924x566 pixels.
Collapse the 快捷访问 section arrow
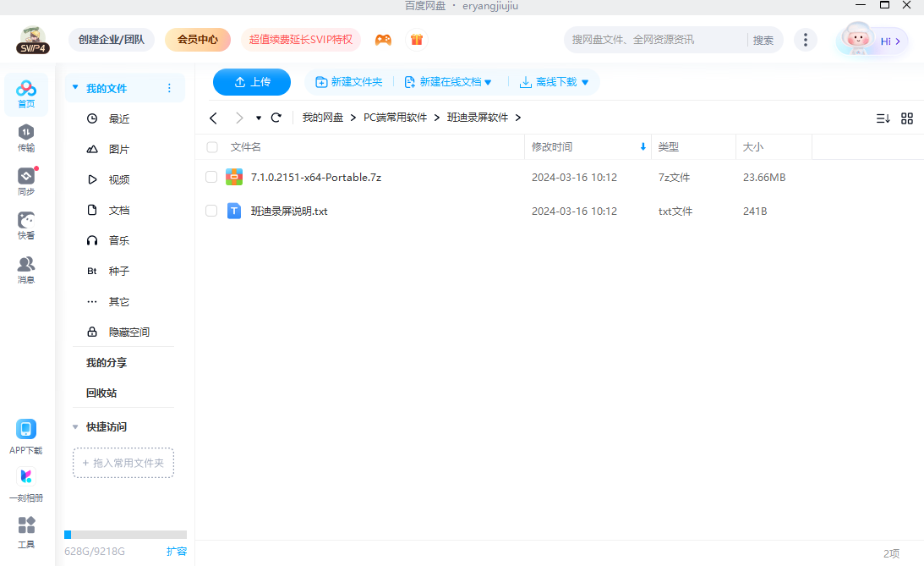pos(75,427)
